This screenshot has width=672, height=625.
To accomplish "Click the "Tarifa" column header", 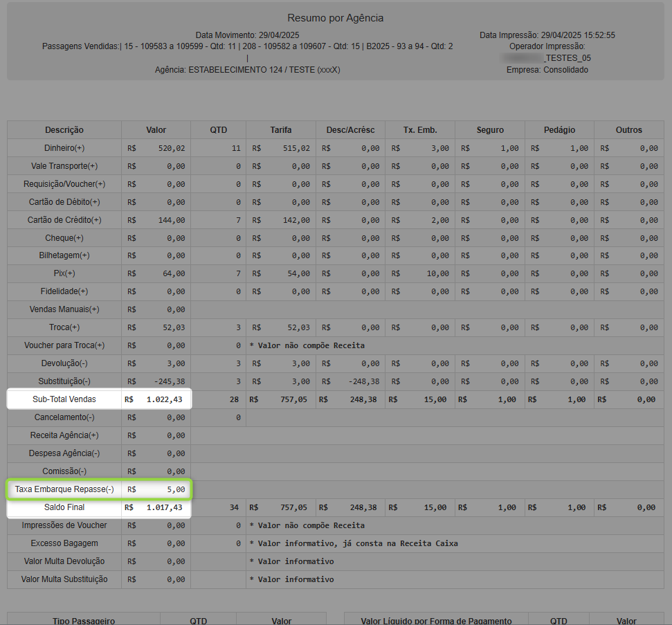I will 281,130.
